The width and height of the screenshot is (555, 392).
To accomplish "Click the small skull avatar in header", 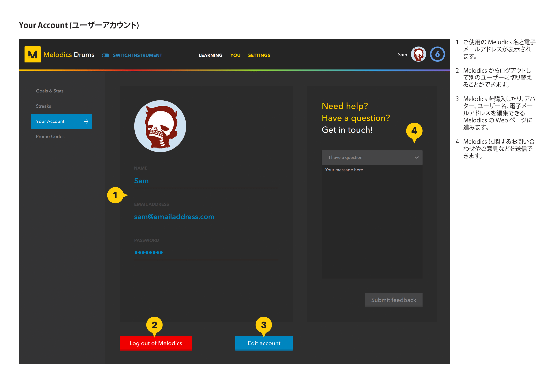I will pos(418,54).
